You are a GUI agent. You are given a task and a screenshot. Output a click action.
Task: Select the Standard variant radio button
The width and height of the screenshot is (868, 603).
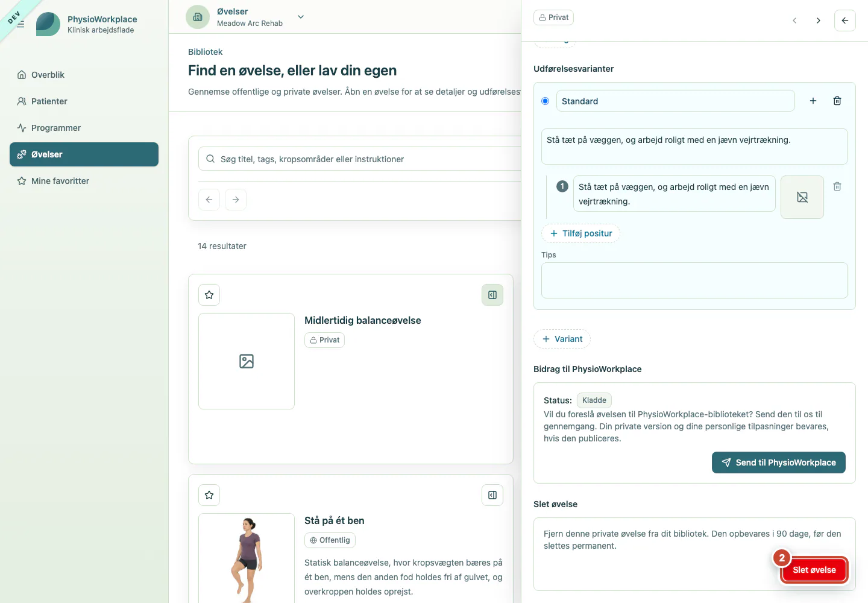[546, 101]
